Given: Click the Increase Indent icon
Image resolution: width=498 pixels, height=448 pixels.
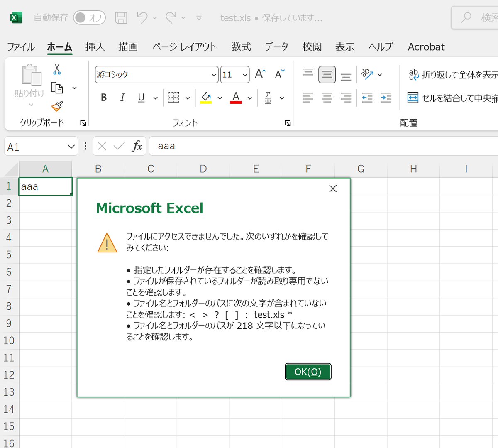Looking at the screenshot, I should click(x=386, y=98).
